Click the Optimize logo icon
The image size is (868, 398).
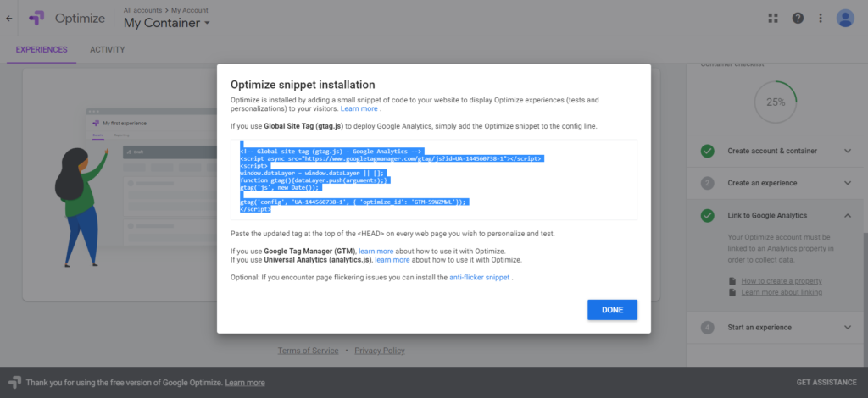tap(37, 18)
